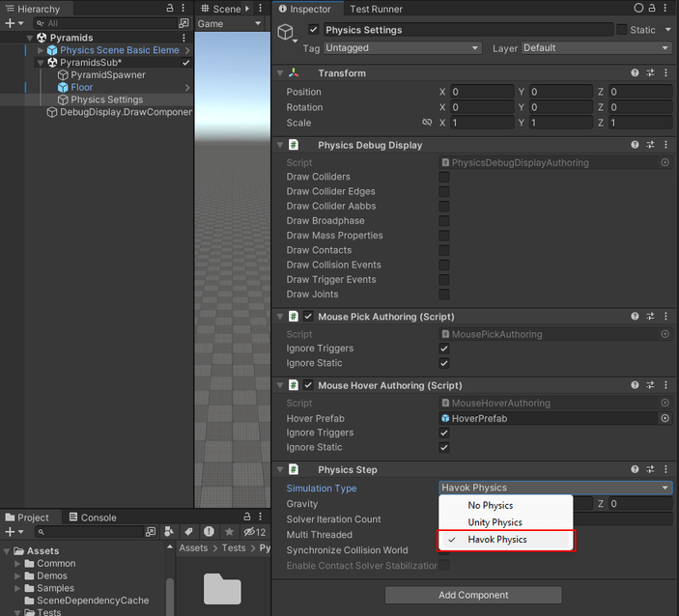This screenshot has height=616, width=679.
Task: Collapse the Physics Step component
Action: click(x=280, y=469)
